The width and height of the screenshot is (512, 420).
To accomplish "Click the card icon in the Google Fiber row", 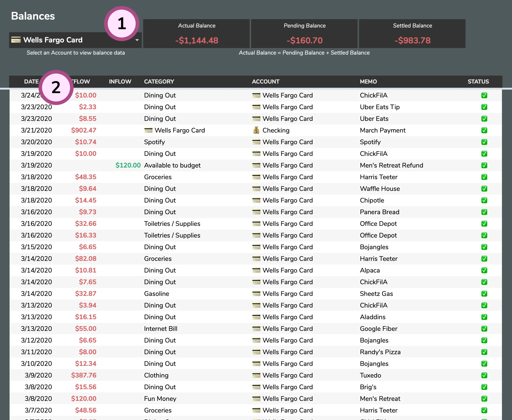I will tap(256, 329).
